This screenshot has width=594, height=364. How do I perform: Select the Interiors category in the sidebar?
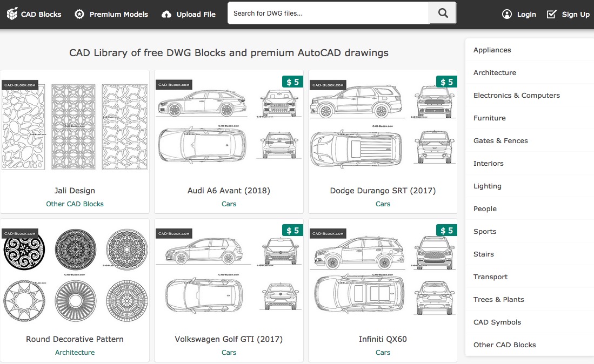pyautogui.click(x=530, y=164)
